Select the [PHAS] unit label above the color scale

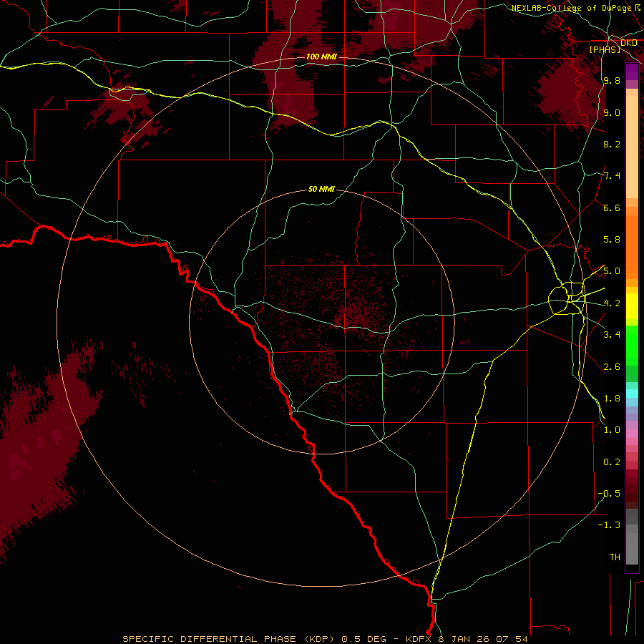pos(605,49)
